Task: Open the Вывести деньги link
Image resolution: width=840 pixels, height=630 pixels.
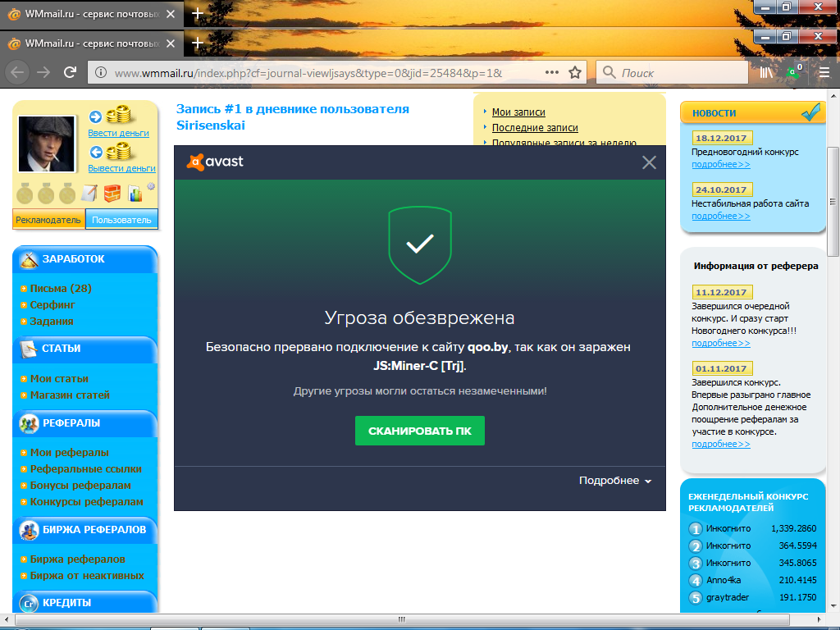Action: (121, 168)
